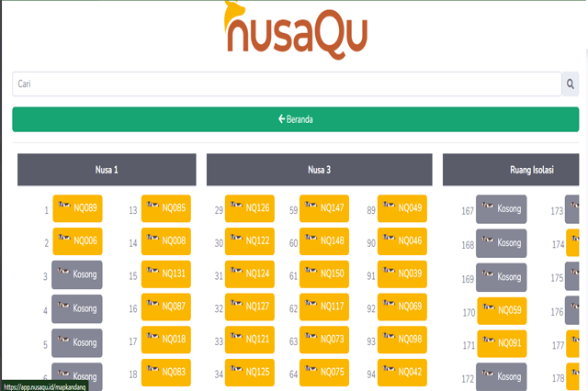Open cow NQ150 in stall 61
Image resolution: width=588 pixels, height=391 pixels.
324,274
